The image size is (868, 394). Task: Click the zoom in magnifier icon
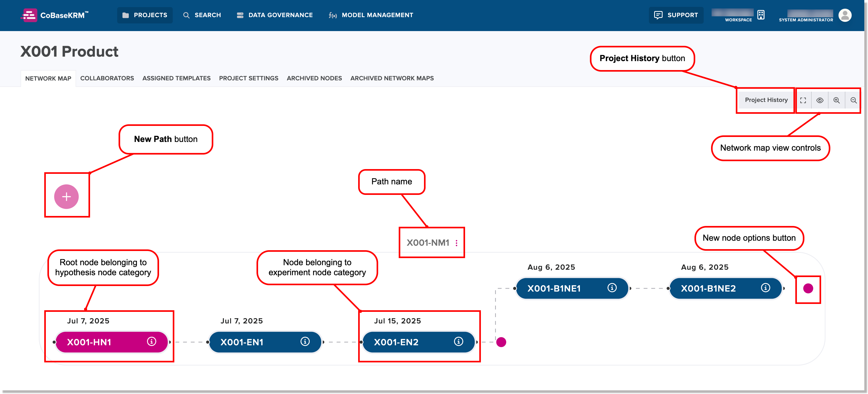pyautogui.click(x=836, y=100)
